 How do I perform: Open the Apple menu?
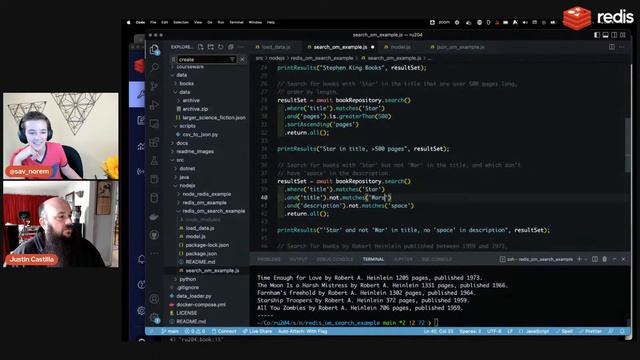[129, 22]
